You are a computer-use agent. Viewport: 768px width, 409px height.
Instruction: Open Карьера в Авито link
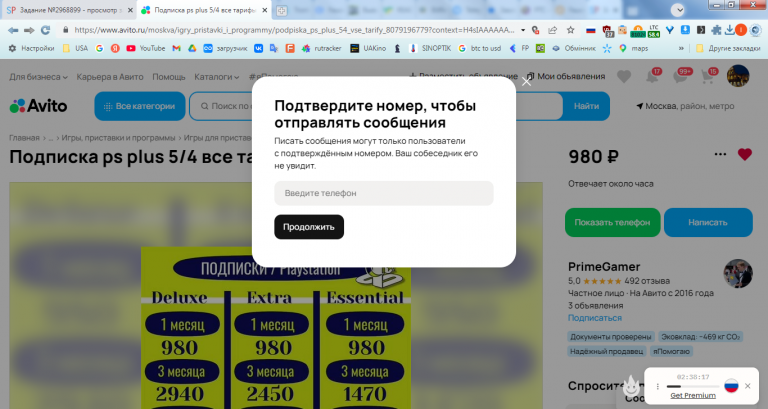coord(110,77)
